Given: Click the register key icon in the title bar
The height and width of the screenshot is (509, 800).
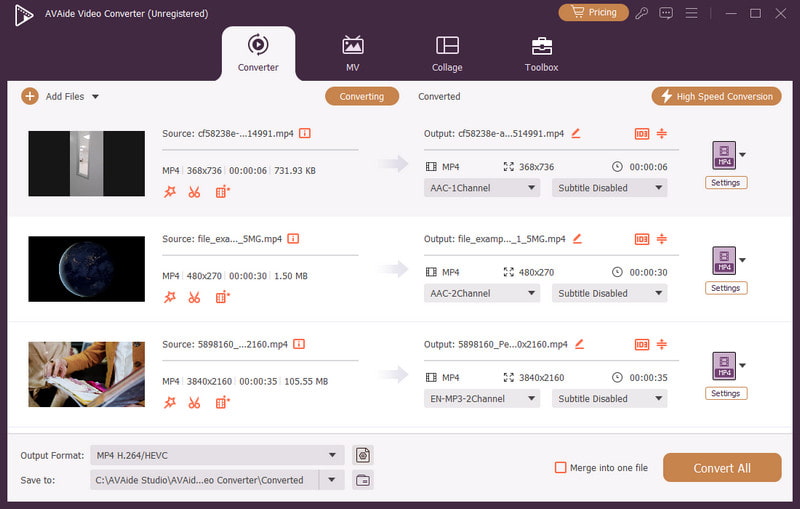Looking at the screenshot, I should (641, 13).
